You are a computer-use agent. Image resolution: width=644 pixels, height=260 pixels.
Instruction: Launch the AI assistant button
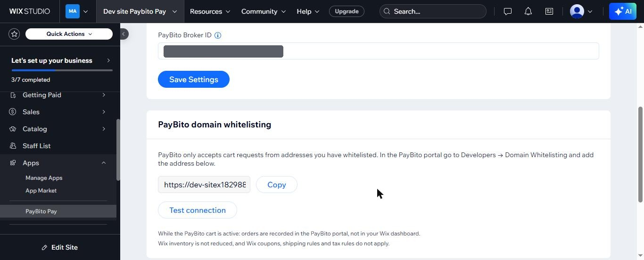coord(623,11)
